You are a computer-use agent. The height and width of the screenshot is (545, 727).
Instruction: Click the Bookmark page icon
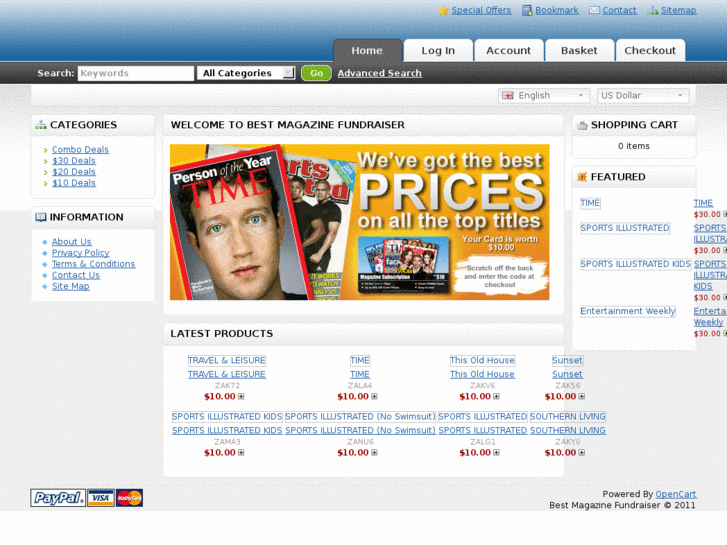coord(527,10)
